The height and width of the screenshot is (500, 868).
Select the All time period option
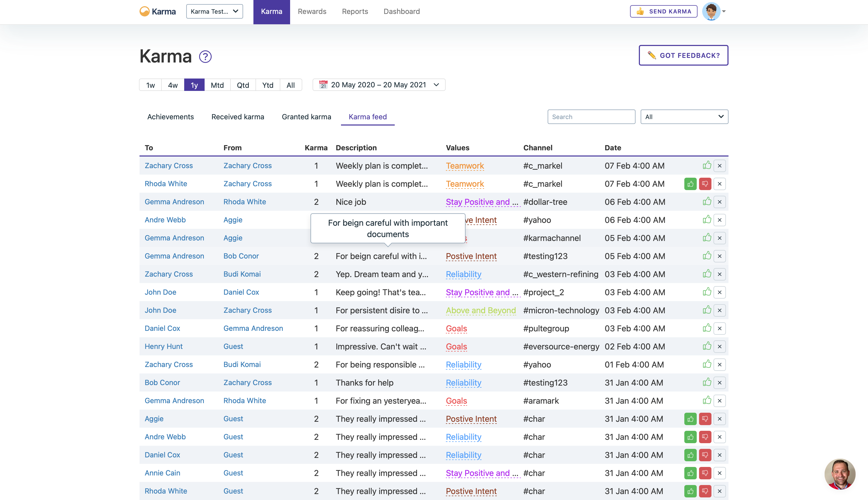290,85
